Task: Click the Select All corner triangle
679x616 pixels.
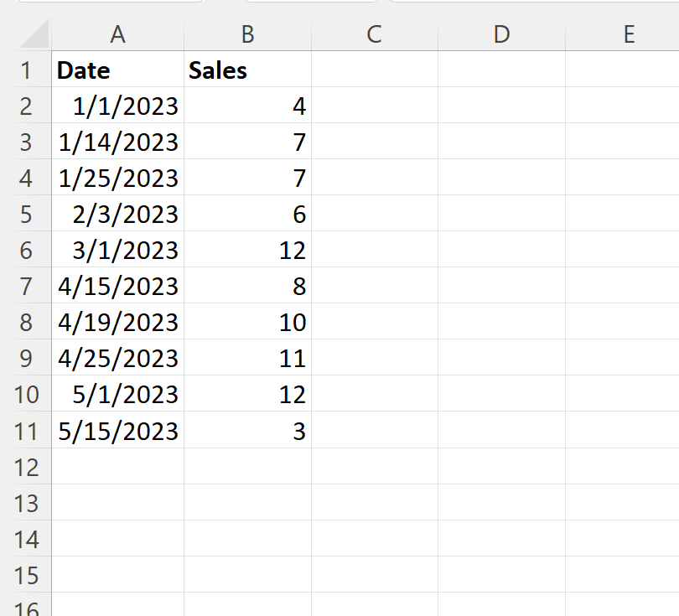Action: pos(34,34)
